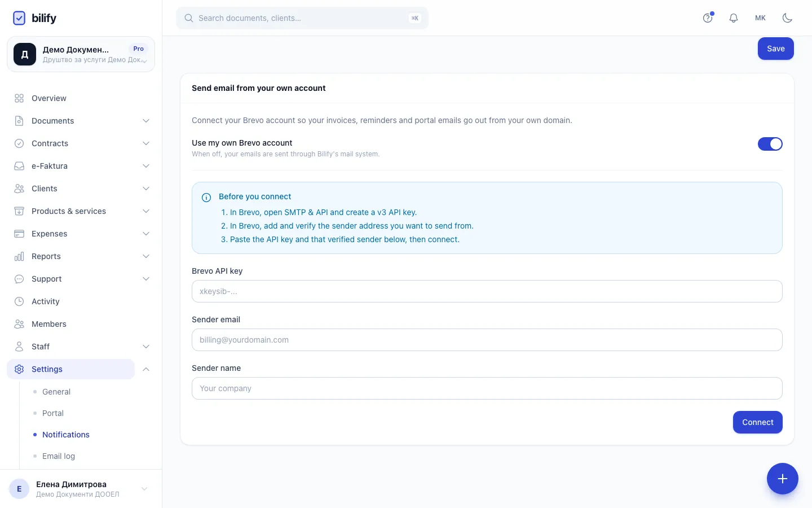Focus the Sender email field
The width and height of the screenshot is (812, 508).
pyautogui.click(x=487, y=340)
